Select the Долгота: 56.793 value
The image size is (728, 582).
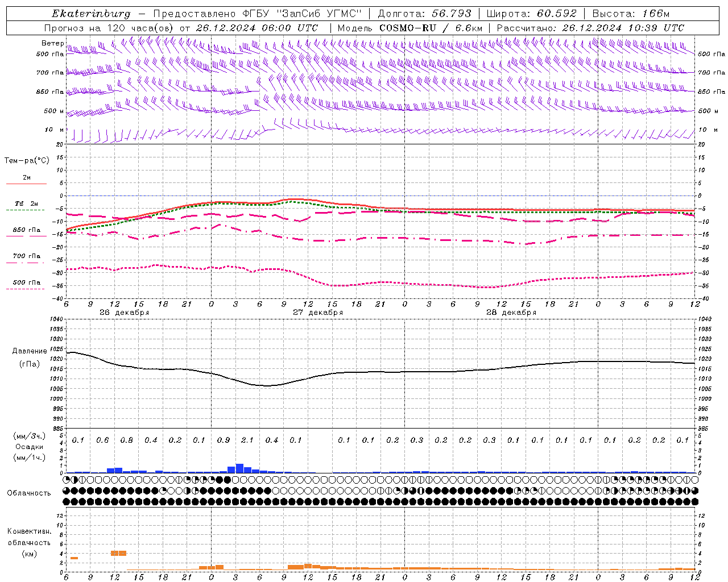tap(425, 14)
